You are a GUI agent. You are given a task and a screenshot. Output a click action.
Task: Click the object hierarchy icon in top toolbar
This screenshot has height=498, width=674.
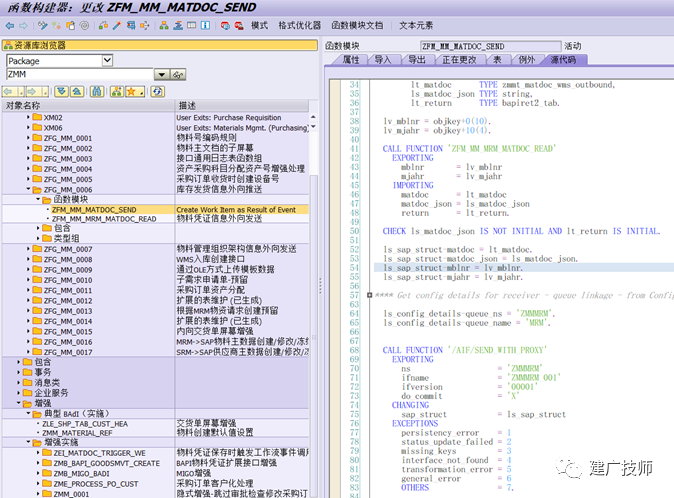(x=164, y=26)
